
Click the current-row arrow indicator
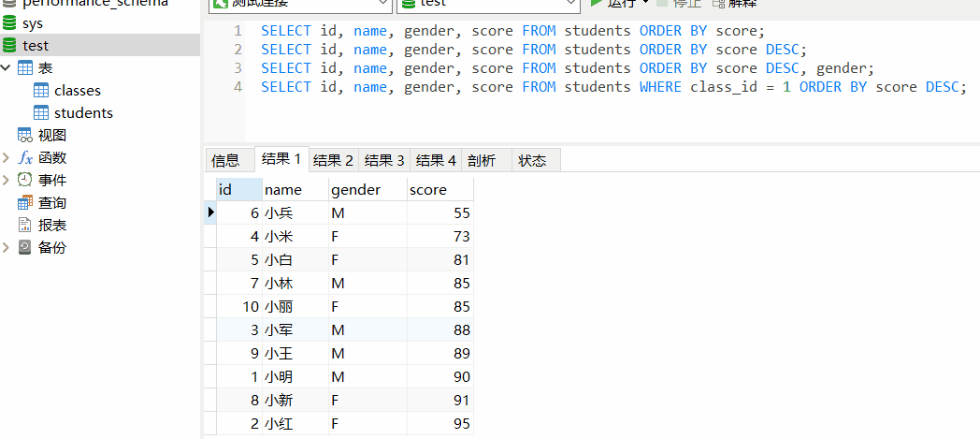click(x=210, y=212)
